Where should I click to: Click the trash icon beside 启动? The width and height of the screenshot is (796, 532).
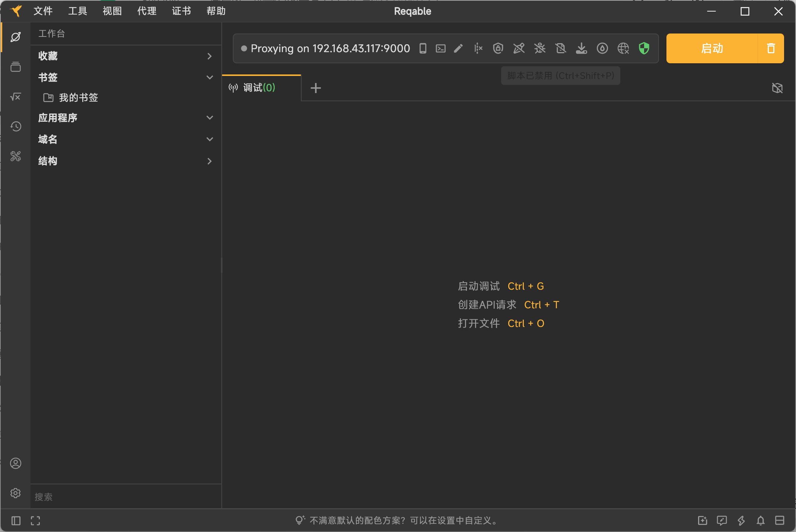[x=771, y=48]
